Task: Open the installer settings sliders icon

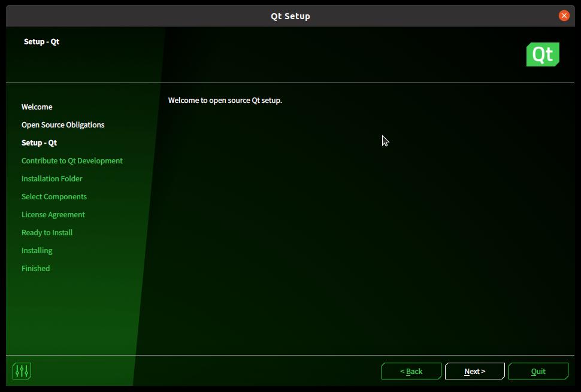Action: click(x=22, y=371)
